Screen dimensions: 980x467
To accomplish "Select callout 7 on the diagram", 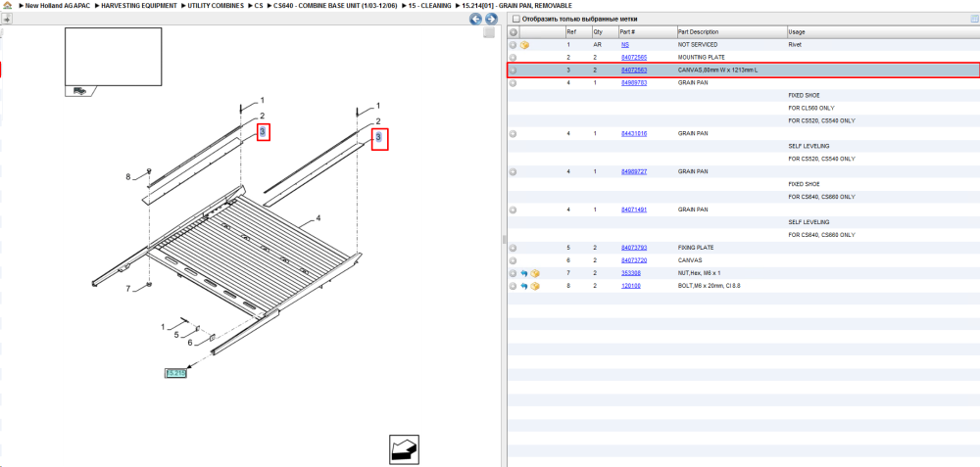I will (128, 289).
